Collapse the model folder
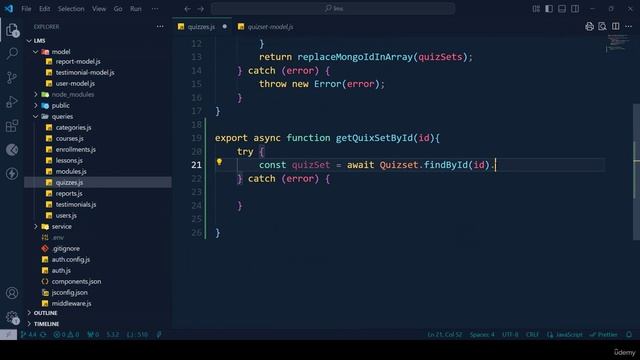This screenshot has height=360, width=640. click(x=36, y=52)
